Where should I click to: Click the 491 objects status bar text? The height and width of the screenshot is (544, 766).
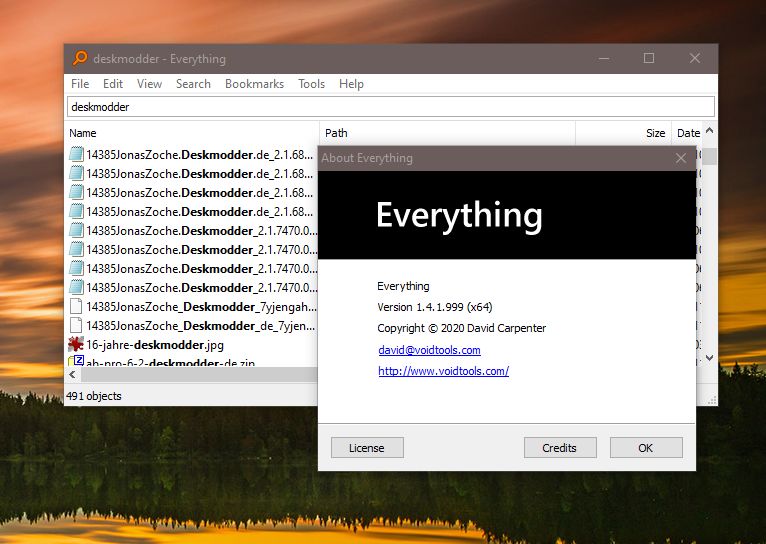point(94,396)
